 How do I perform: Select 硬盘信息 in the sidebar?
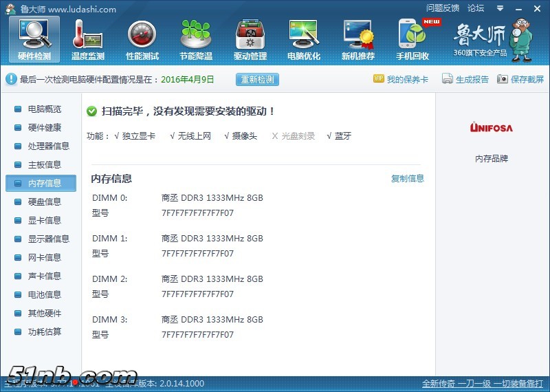(x=44, y=202)
